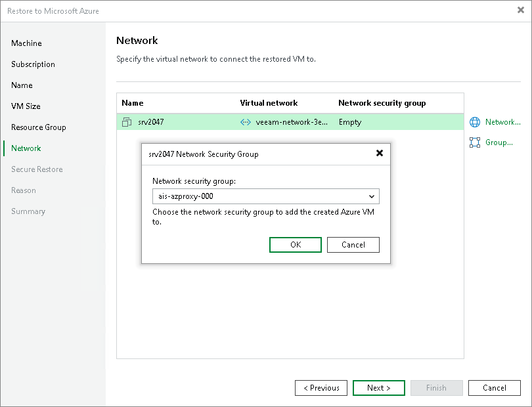The width and height of the screenshot is (532, 407).
Task: Select the Summary step
Action: coord(28,211)
